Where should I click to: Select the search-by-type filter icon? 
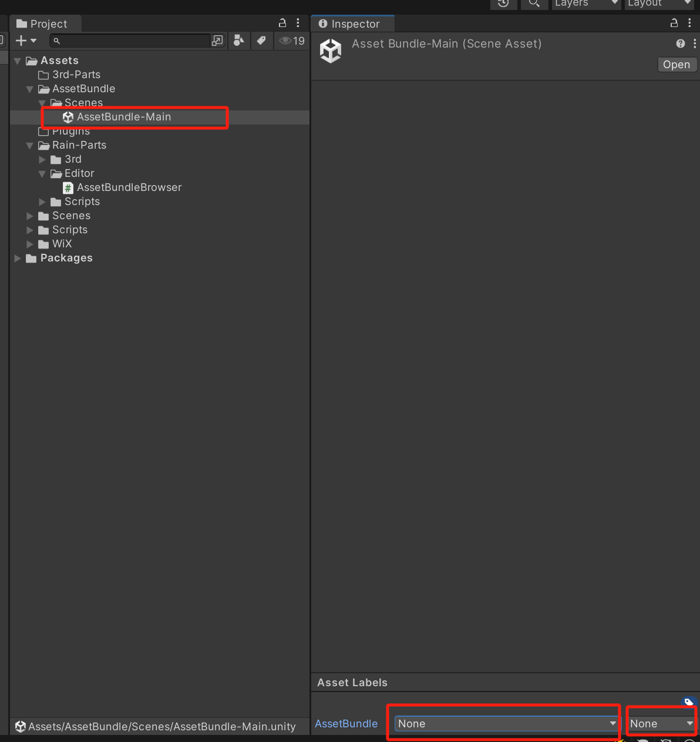238,41
